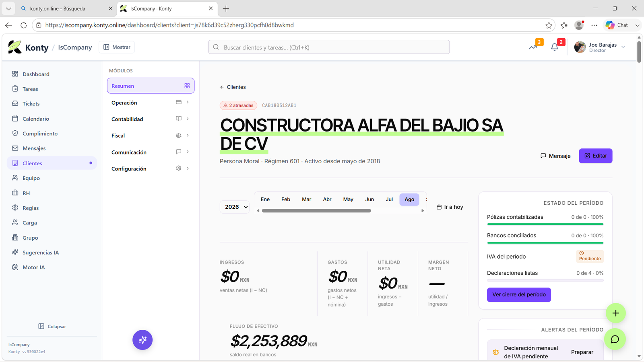The width and height of the screenshot is (644, 362).
Task: Open the Reglas section
Action: tap(31, 208)
